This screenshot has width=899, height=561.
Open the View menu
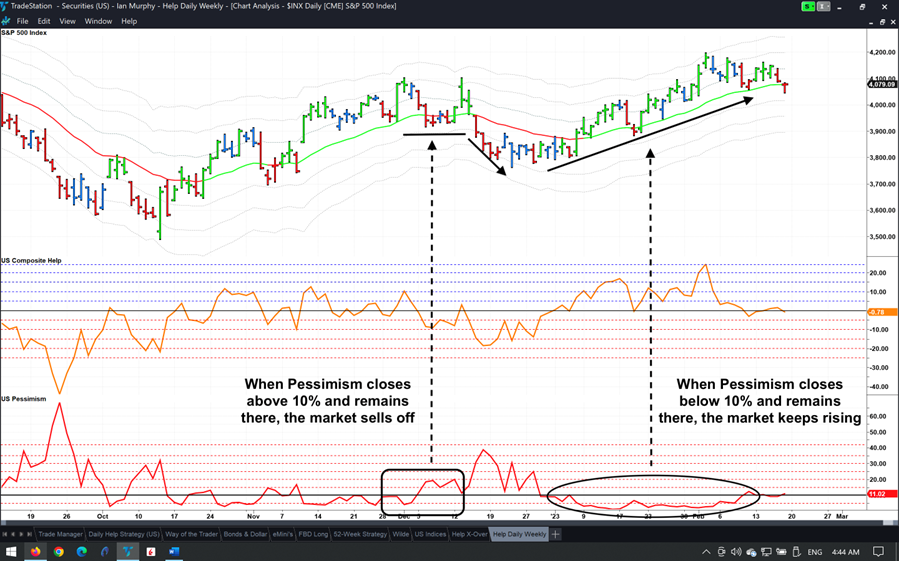coord(67,21)
